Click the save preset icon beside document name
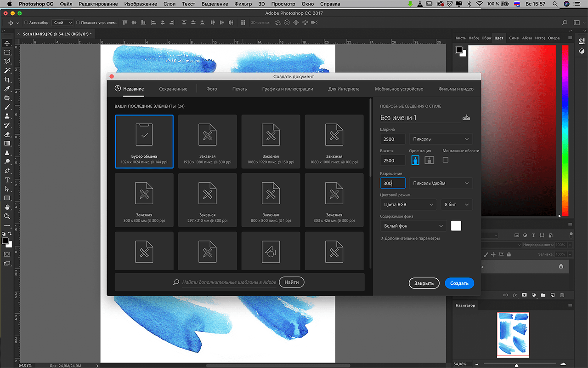This screenshot has width=588, height=368. click(x=466, y=118)
